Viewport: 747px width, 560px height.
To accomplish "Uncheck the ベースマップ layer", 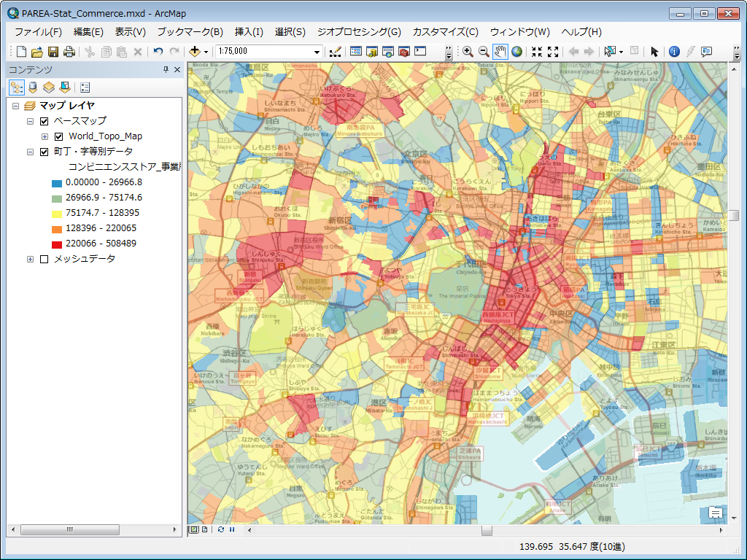I will click(x=44, y=121).
